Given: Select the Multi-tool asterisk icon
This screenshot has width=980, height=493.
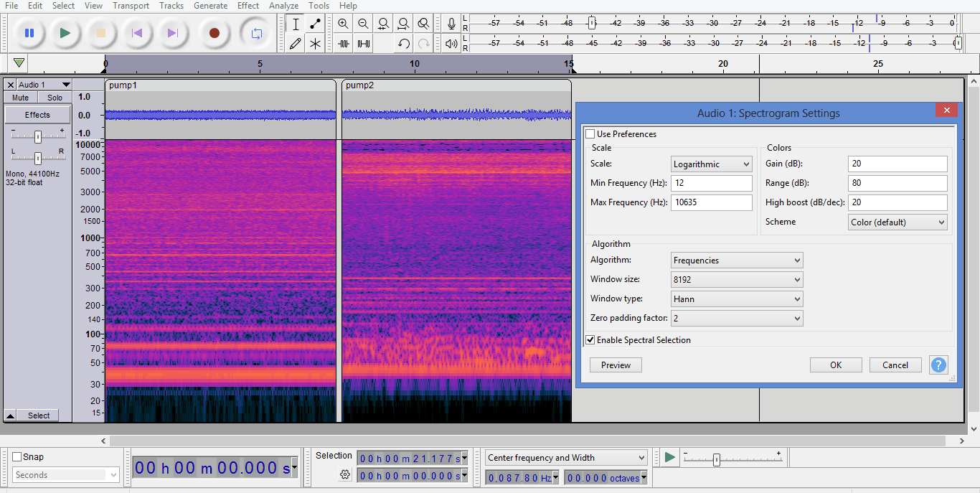Looking at the screenshot, I should 315,44.
